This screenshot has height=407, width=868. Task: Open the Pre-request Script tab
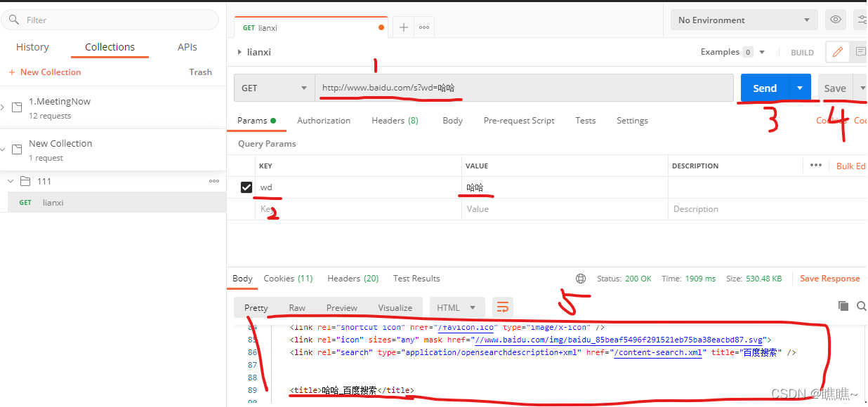click(519, 121)
